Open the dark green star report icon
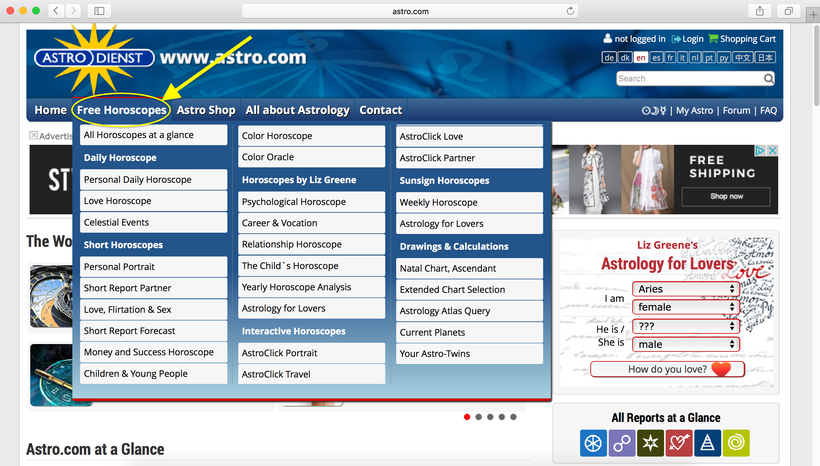This screenshot has height=466, width=820. click(651, 443)
